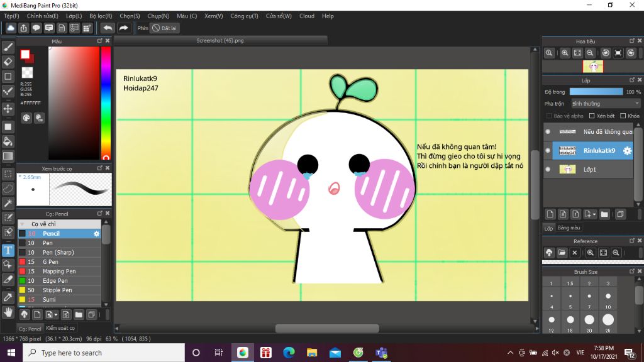Switch to the Bảng màu tab

click(569, 228)
